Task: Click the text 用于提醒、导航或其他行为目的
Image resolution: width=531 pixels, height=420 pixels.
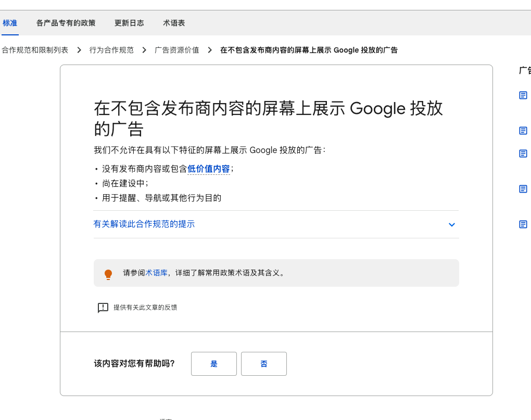Action: tap(162, 198)
